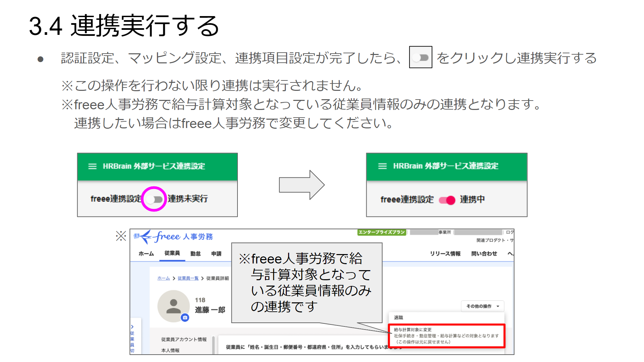644x362 pixels.
Task: Open the 申請 tab
Action: pyautogui.click(x=216, y=254)
